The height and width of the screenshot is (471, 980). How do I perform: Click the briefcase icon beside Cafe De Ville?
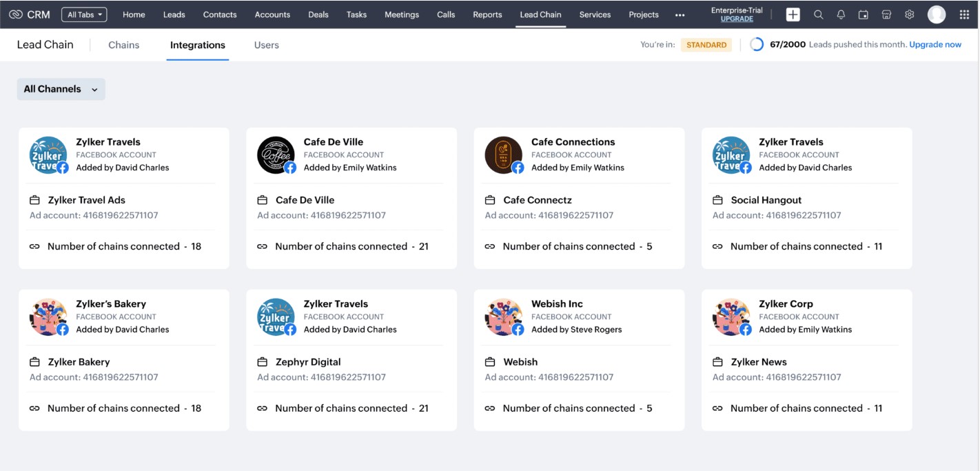pos(262,200)
